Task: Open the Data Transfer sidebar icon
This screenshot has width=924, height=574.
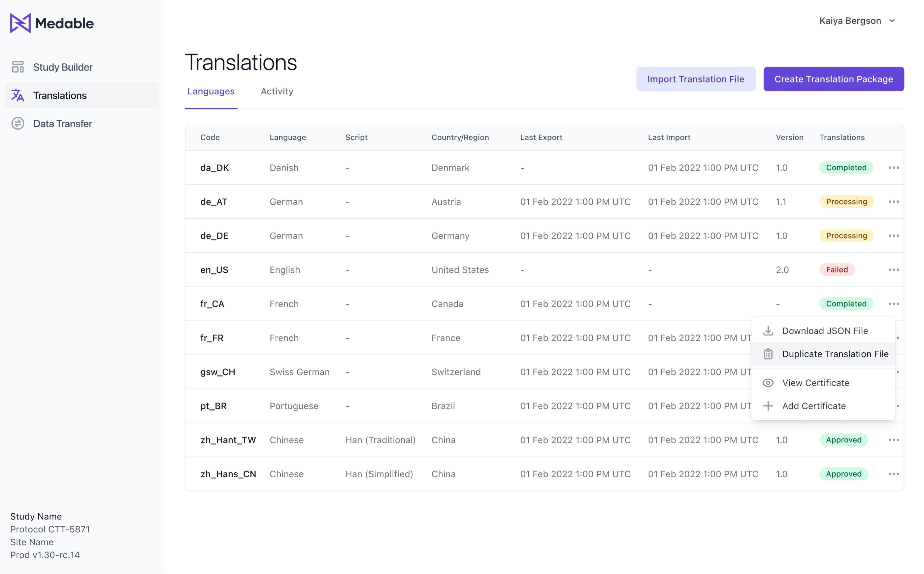Action: pos(17,124)
